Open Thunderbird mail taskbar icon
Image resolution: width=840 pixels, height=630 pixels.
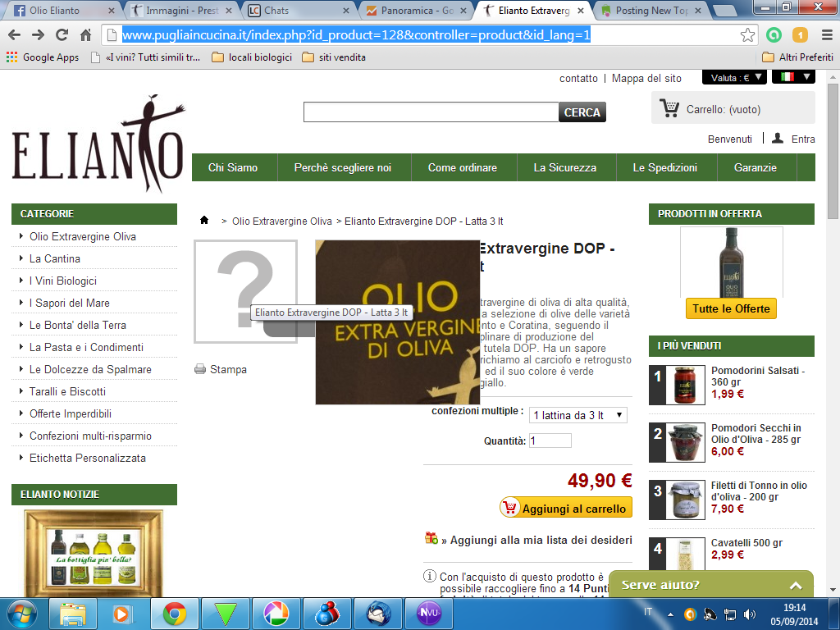click(378, 614)
